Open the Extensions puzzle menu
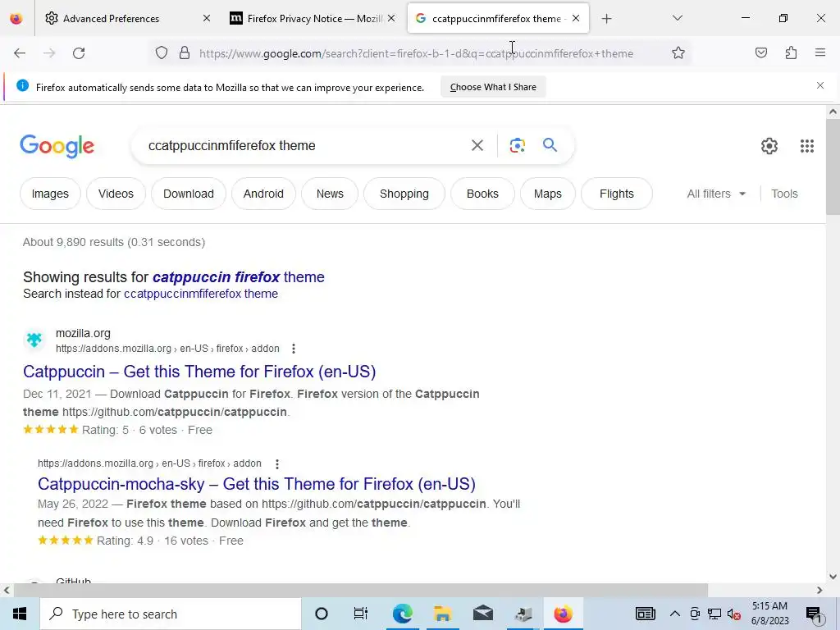Image resolution: width=840 pixels, height=630 pixels. click(791, 53)
